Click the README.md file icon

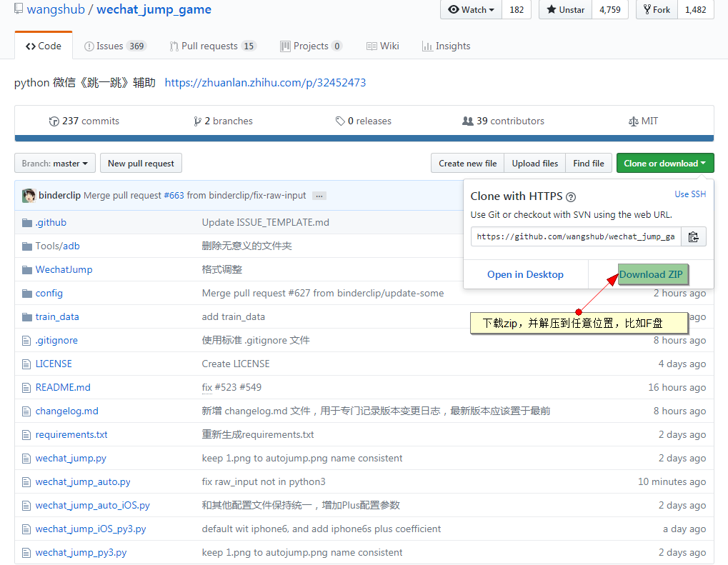pyautogui.click(x=26, y=388)
